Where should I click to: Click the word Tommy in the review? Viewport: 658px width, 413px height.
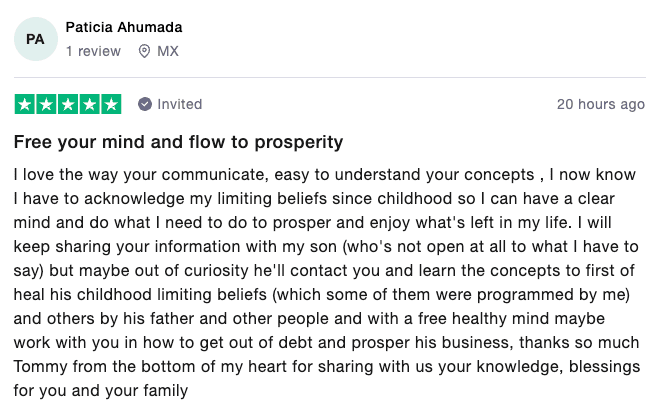[40, 367]
